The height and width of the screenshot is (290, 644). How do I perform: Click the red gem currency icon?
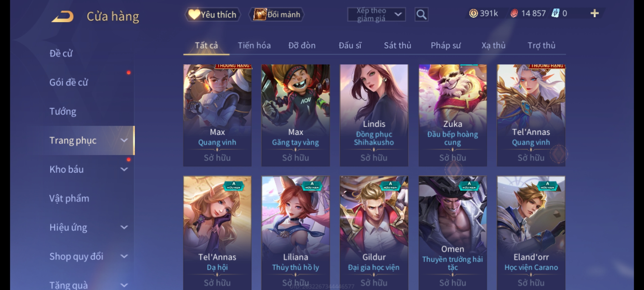pyautogui.click(x=514, y=13)
